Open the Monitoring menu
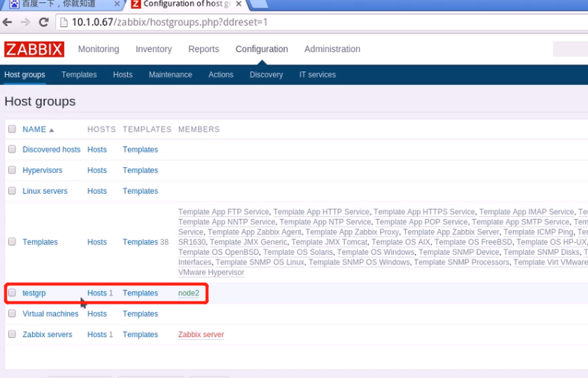588x378 pixels. pos(99,49)
